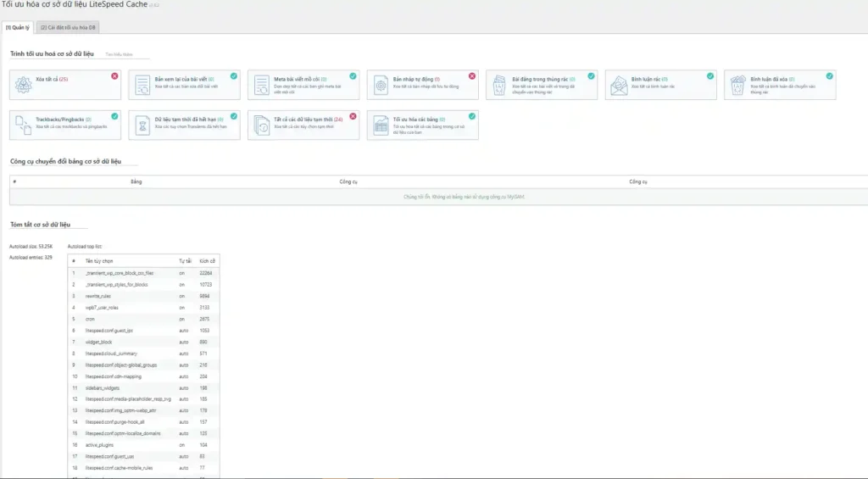Click the litespeed.conf.object-global_groups option name
Viewport: 868px width, 479px height.
click(x=121, y=365)
